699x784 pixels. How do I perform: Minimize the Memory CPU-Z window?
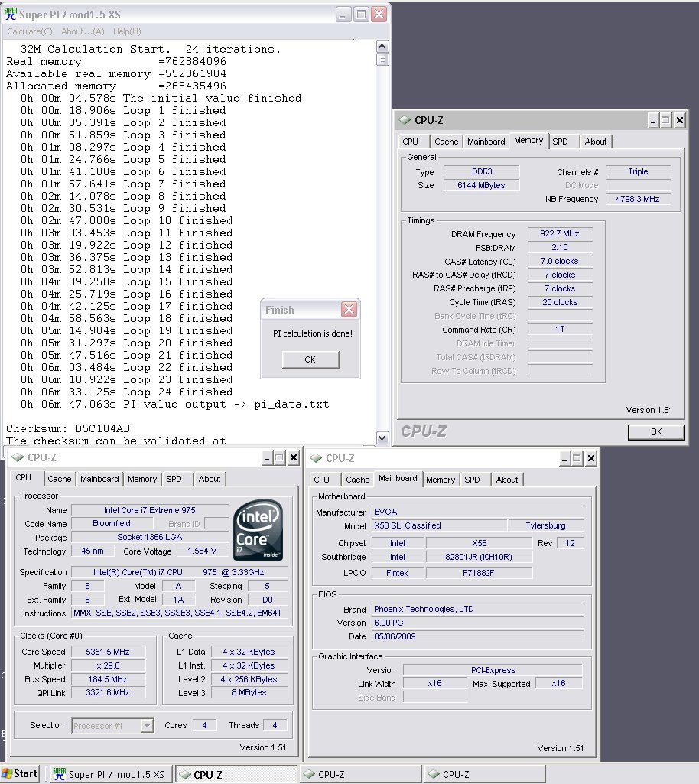coord(653,121)
